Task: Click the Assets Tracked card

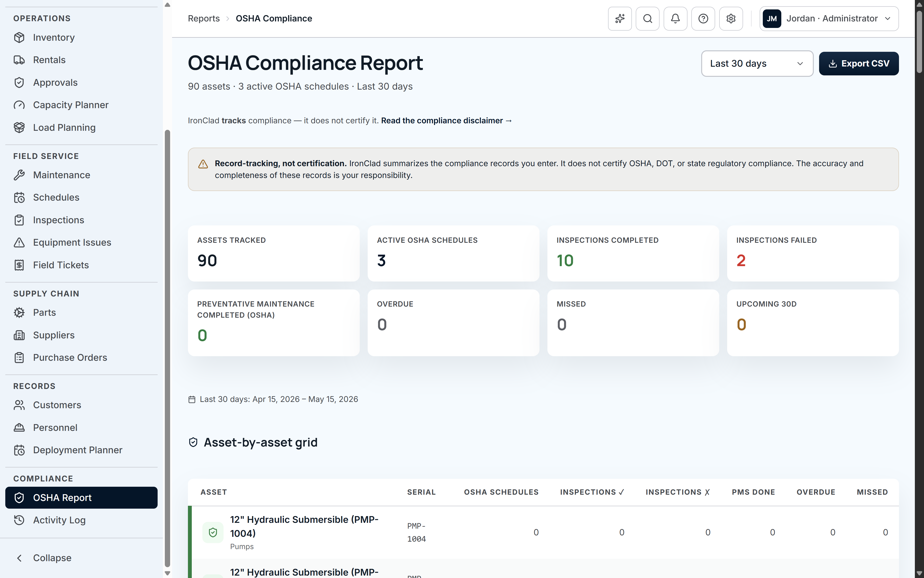Action: pyautogui.click(x=274, y=253)
